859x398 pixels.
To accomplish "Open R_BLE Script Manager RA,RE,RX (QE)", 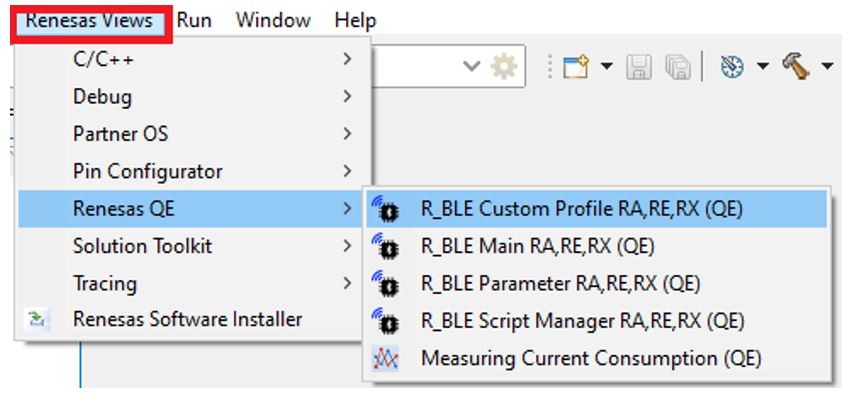I will 597,321.
